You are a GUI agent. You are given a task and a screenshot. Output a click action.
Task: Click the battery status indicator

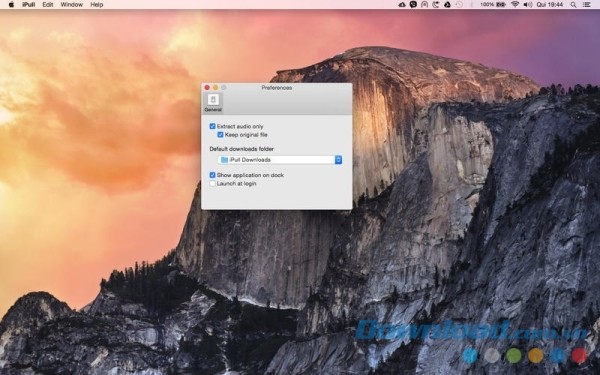pyautogui.click(x=493, y=5)
